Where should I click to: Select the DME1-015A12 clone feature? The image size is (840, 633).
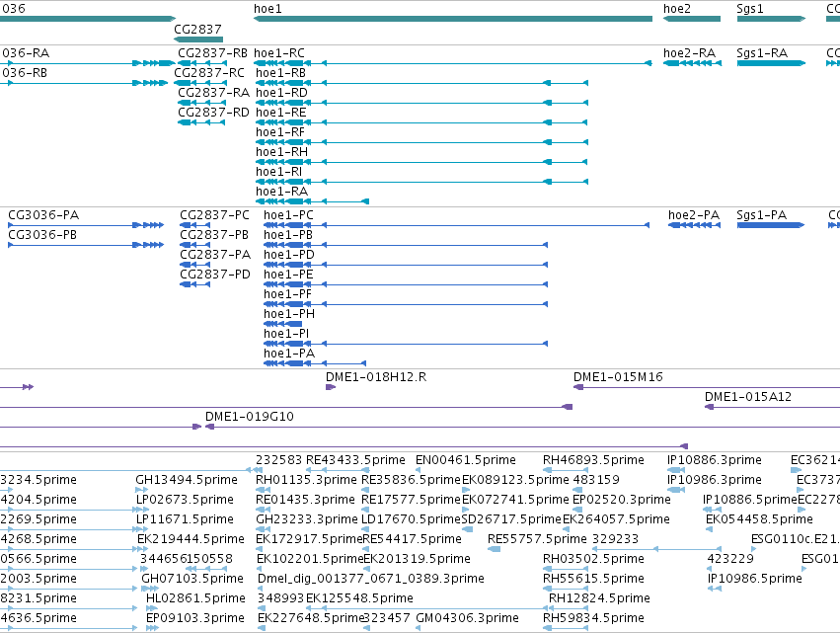point(772,407)
